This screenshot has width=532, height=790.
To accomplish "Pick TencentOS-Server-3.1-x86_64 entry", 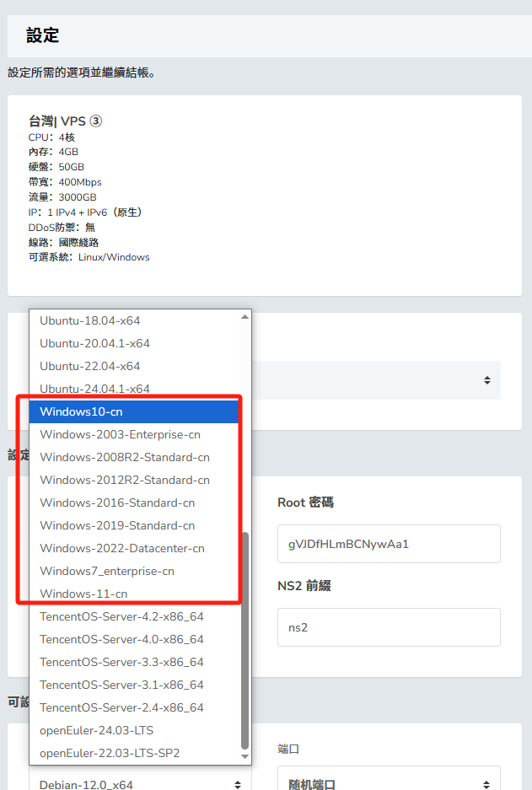I will point(134,685).
